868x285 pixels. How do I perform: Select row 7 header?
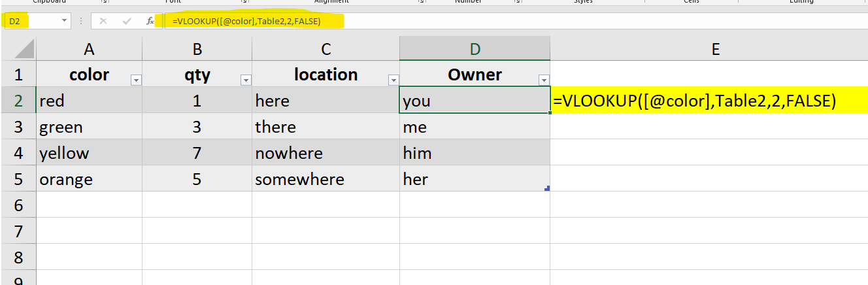18,231
